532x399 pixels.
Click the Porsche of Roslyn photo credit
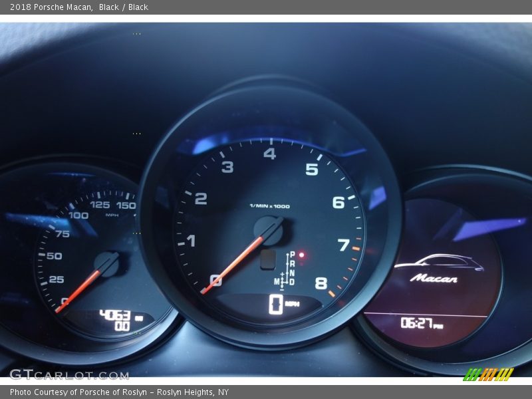pos(119,392)
